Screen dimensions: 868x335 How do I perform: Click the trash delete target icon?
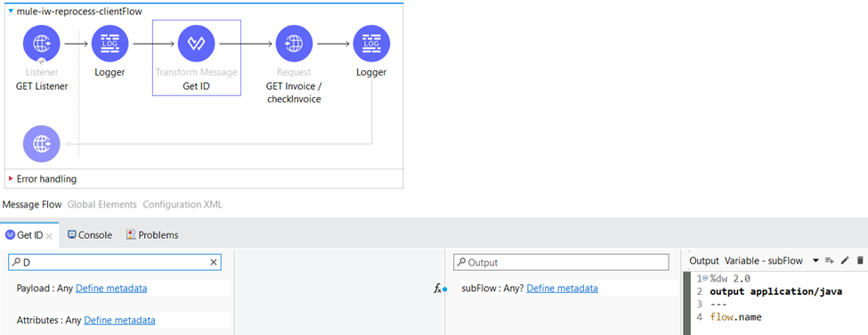coord(860,261)
